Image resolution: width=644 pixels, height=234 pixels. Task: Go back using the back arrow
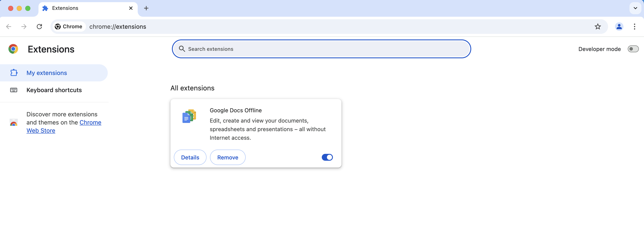(9, 27)
